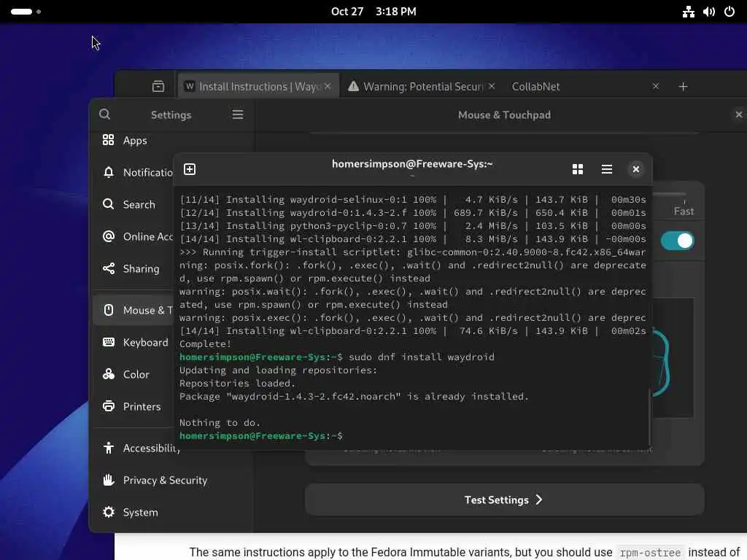This screenshot has width=747, height=560.
Task: Select Mouse & Touchpad sidebar item
Action: [x=133, y=310]
